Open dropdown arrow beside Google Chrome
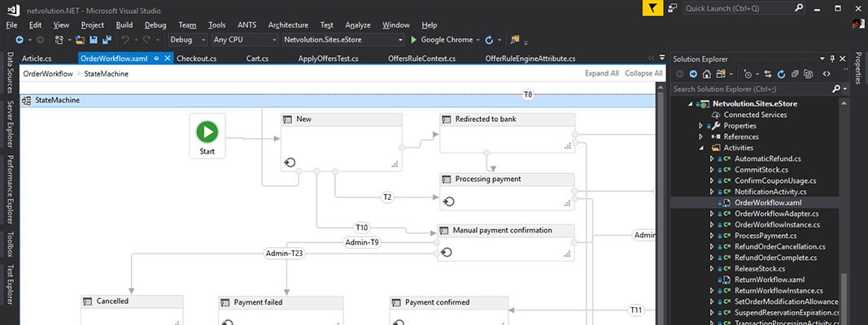The width and height of the screenshot is (868, 325). pos(478,40)
